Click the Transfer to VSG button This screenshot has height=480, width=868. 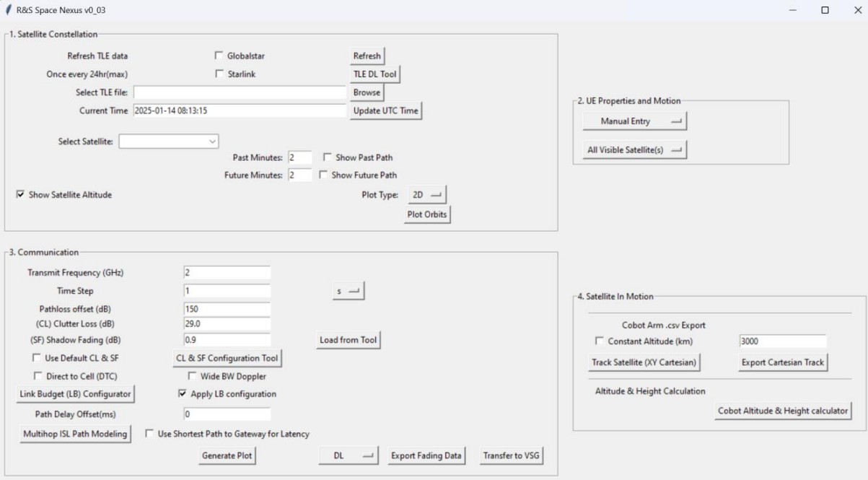(512, 456)
